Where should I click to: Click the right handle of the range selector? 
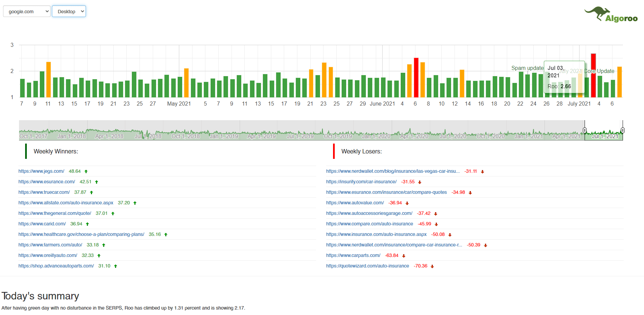pyautogui.click(x=623, y=130)
